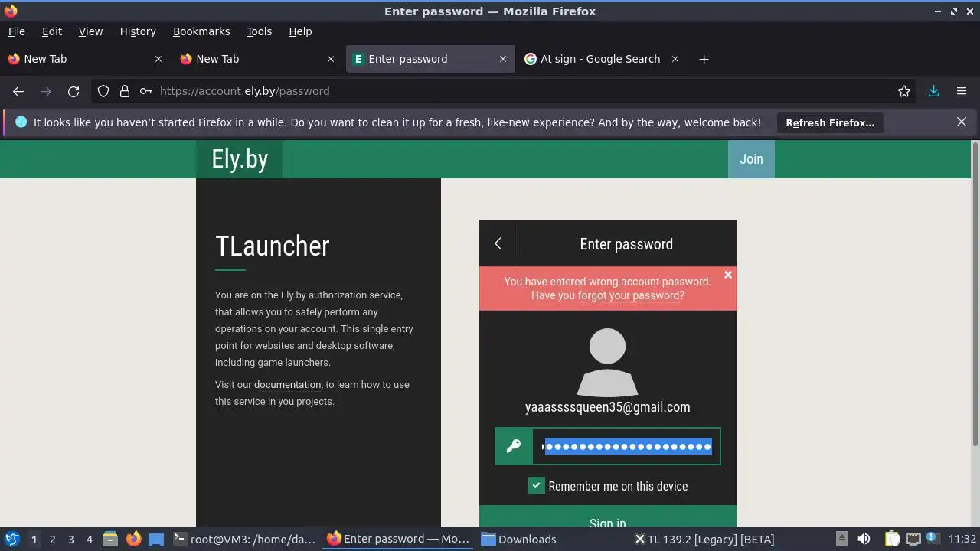Close the red wrong password alert

pos(728,275)
